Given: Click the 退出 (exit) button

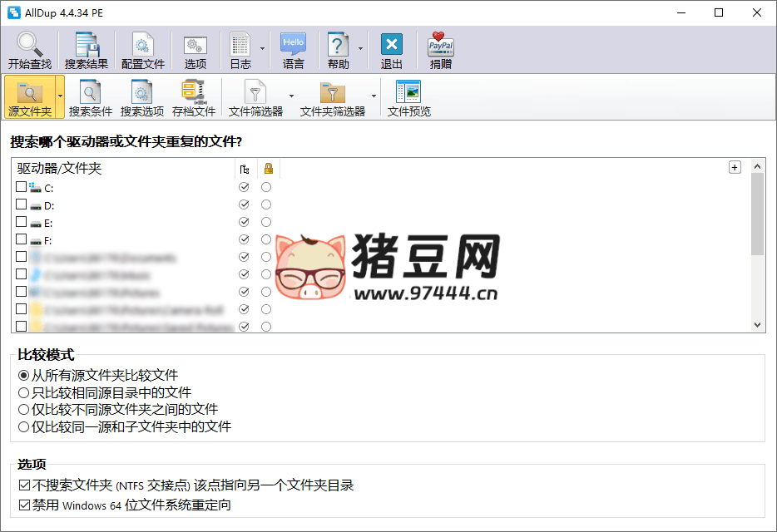Looking at the screenshot, I should click(390, 49).
